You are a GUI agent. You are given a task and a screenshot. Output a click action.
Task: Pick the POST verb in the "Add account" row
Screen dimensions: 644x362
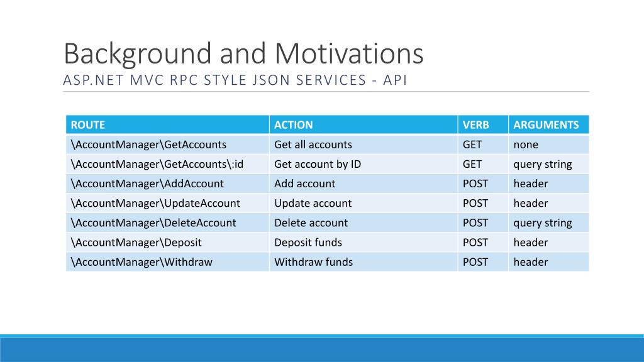[x=483, y=184]
